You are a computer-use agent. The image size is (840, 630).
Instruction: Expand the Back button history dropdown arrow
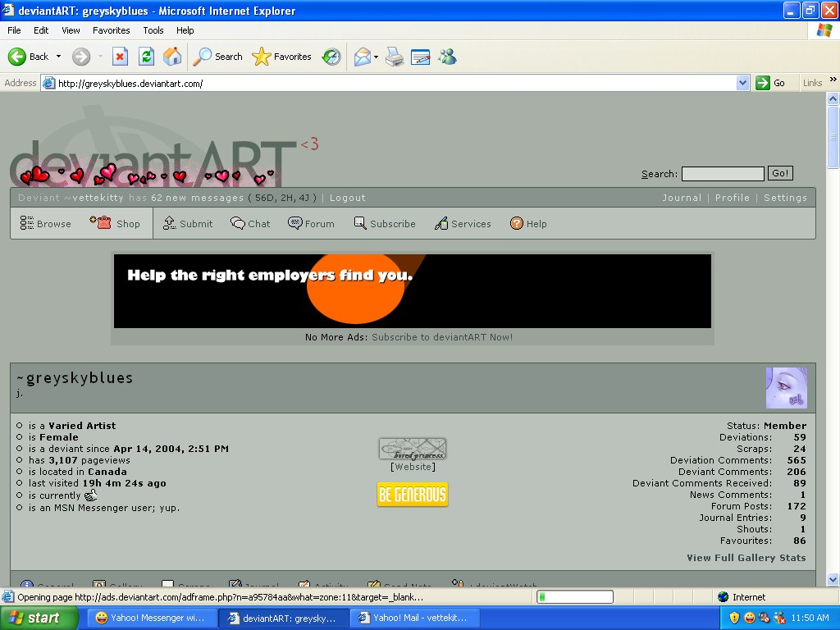click(58, 57)
